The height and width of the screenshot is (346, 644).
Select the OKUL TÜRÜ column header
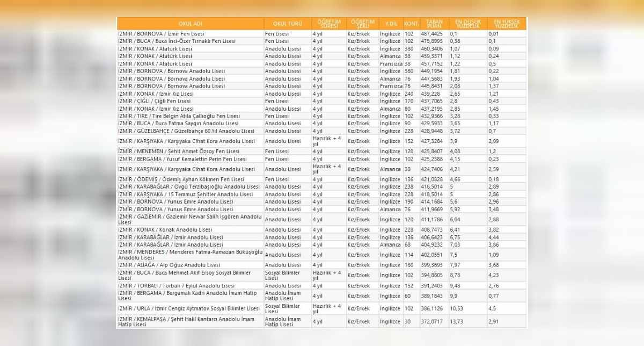pyautogui.click(x=288, y=24)
